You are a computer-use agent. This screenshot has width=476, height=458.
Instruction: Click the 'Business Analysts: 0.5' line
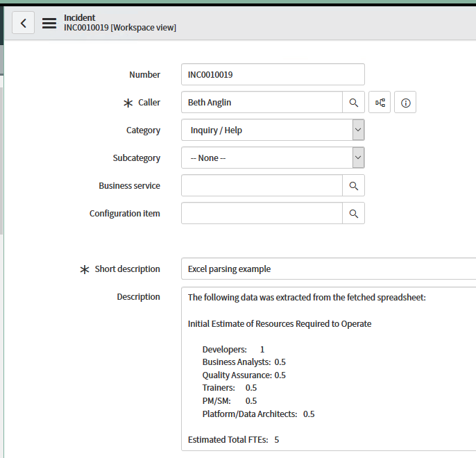point(244,362)
